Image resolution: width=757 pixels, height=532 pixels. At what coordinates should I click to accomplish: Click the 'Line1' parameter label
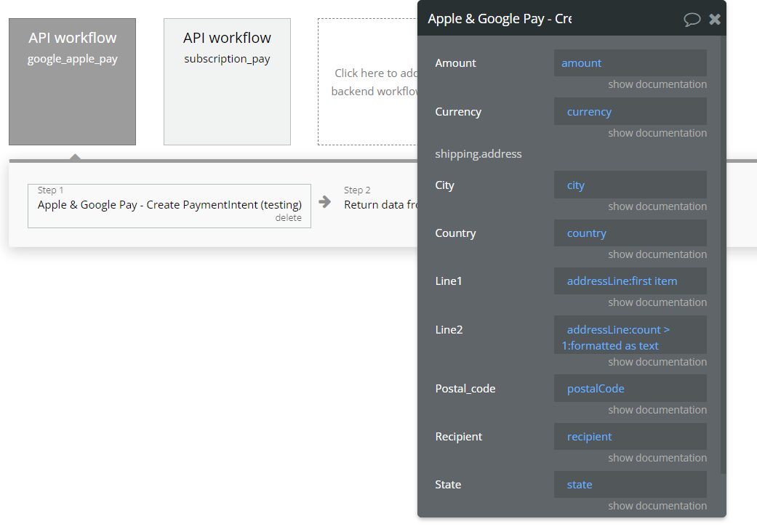[x=449, y=281]
